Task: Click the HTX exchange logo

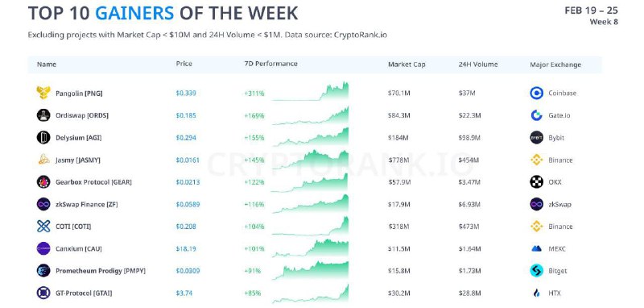Action: (x=536, y=293)
